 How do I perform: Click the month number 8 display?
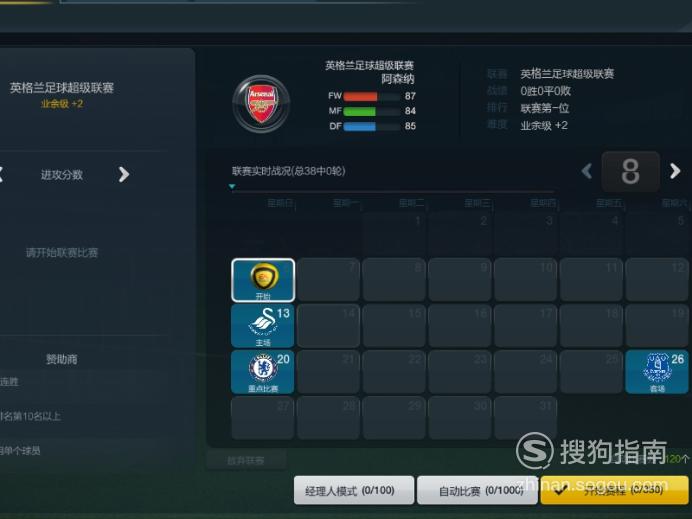[x=631, y=171]
